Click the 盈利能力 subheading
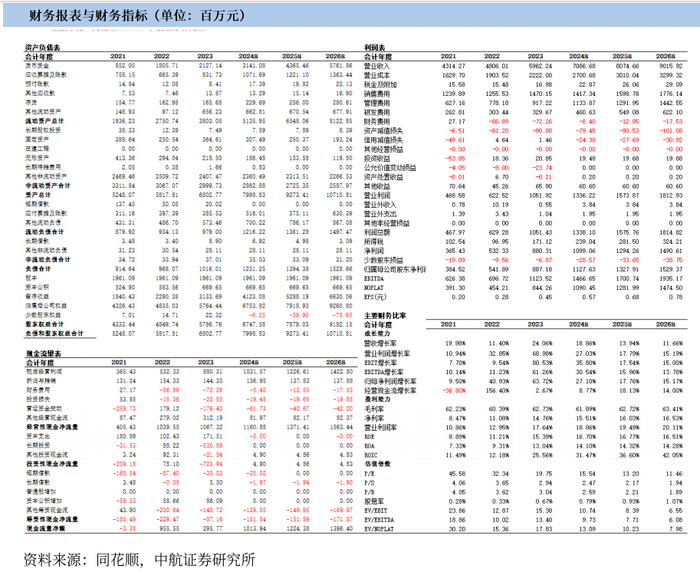700x572 pixels. point(377,399)
